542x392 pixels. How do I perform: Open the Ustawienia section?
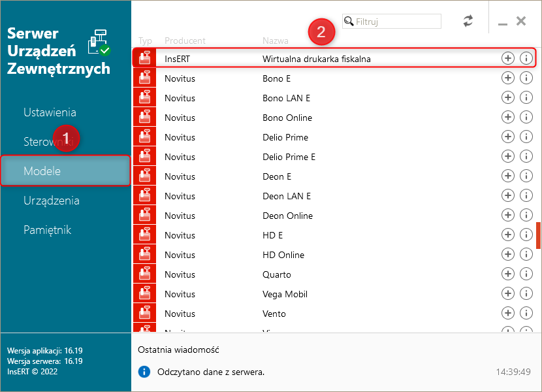[50, 112]
